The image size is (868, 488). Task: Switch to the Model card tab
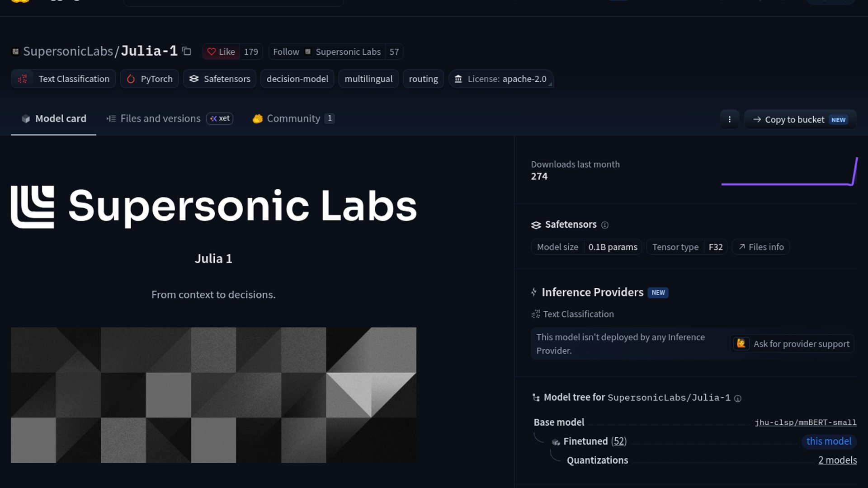53,118
